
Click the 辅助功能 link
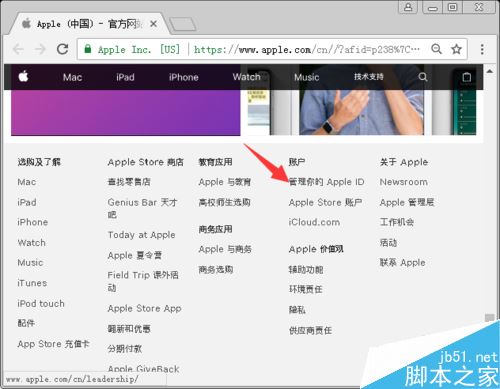tap(306, 269)
